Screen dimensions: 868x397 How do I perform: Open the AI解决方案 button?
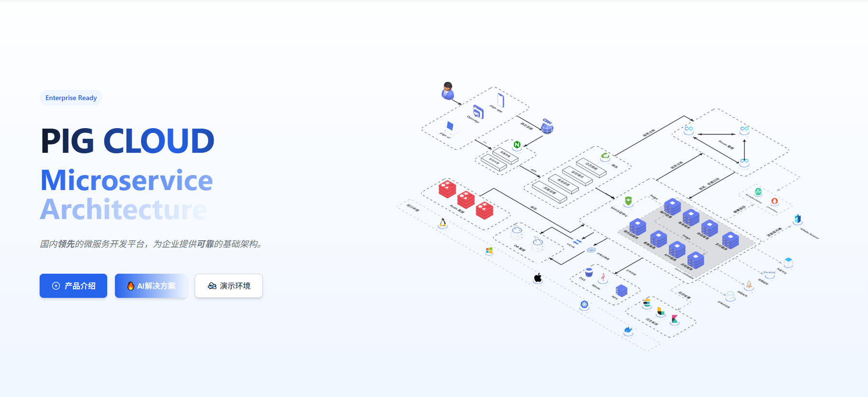pyautogui.click(x=151, y=286)
